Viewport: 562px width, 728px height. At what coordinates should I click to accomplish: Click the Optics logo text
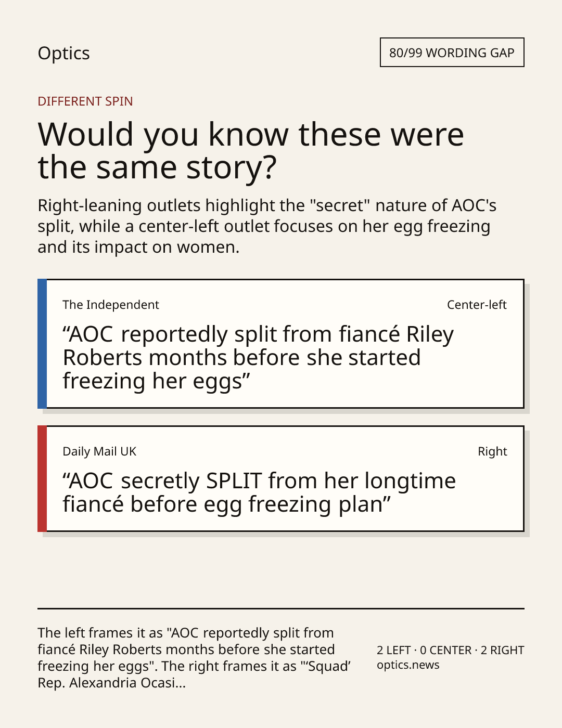(x=63, y=53)
